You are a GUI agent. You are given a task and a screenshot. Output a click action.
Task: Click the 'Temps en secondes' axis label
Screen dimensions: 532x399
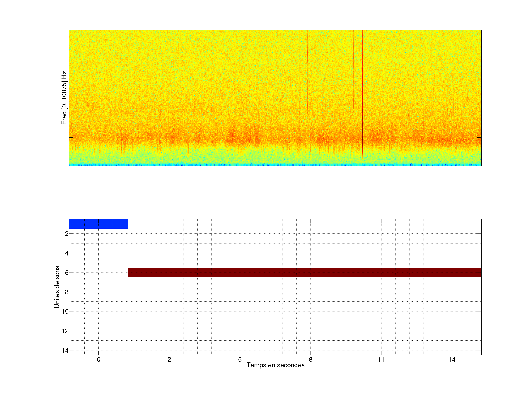point(275,365)
